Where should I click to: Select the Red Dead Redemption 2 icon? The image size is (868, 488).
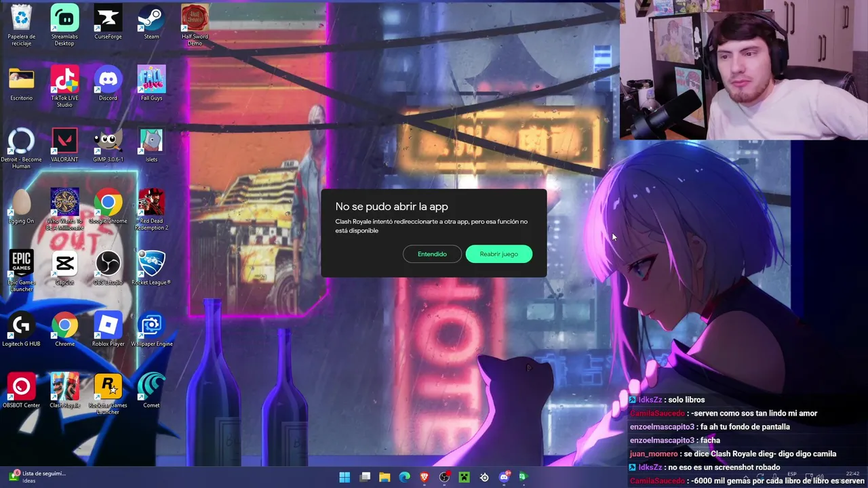pyautogui.click(x=151, y=210)
